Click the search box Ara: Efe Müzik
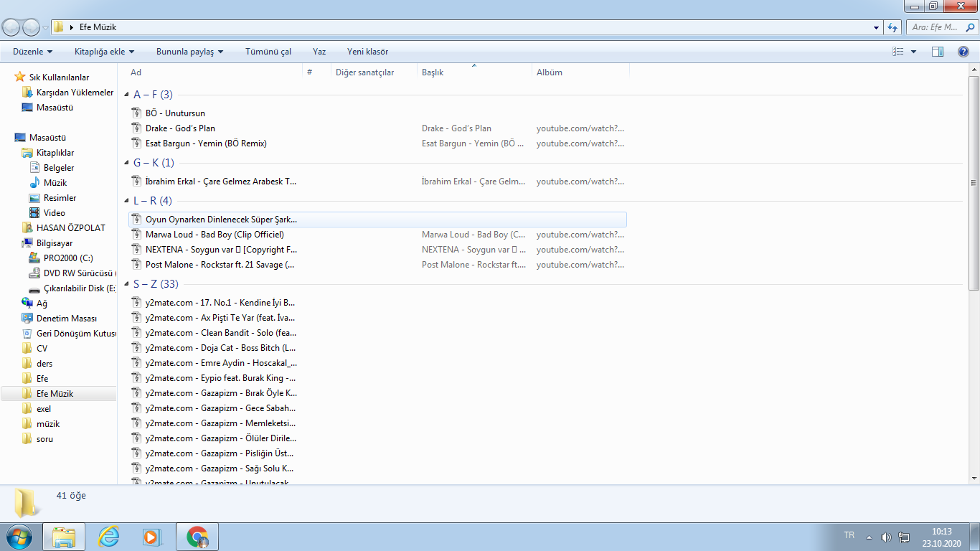Screen dimensions: 980x551 click(x=941, y=27)
